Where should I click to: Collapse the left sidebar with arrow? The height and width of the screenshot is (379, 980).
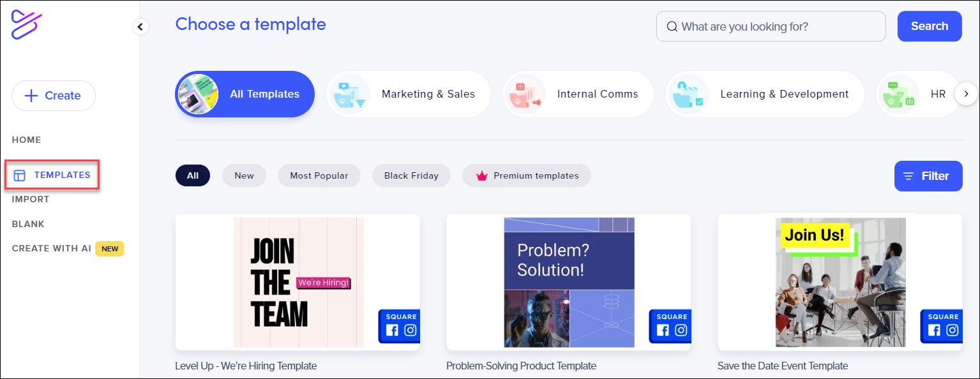coord(140,27)
